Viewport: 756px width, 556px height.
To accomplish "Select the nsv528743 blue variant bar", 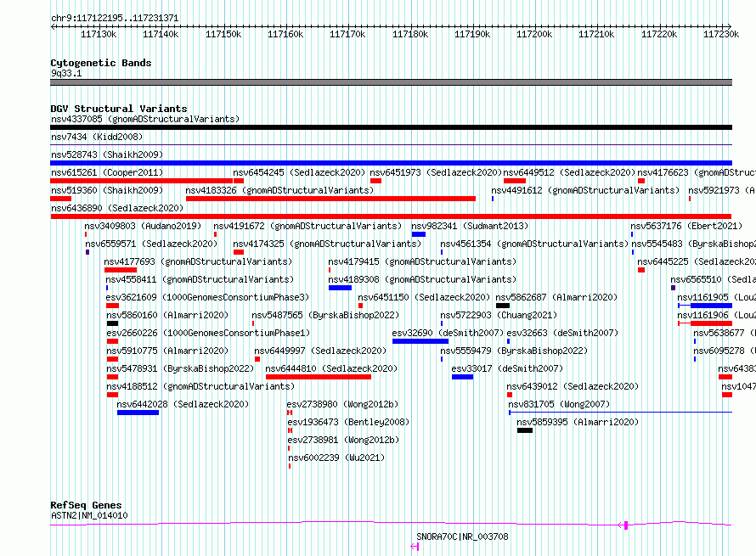I will point(391,163).
